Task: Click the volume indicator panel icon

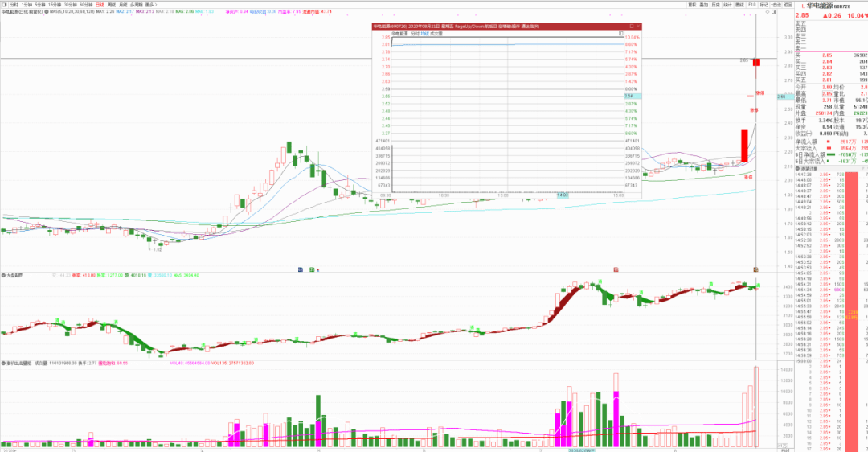Action: [x=3, y=363]
